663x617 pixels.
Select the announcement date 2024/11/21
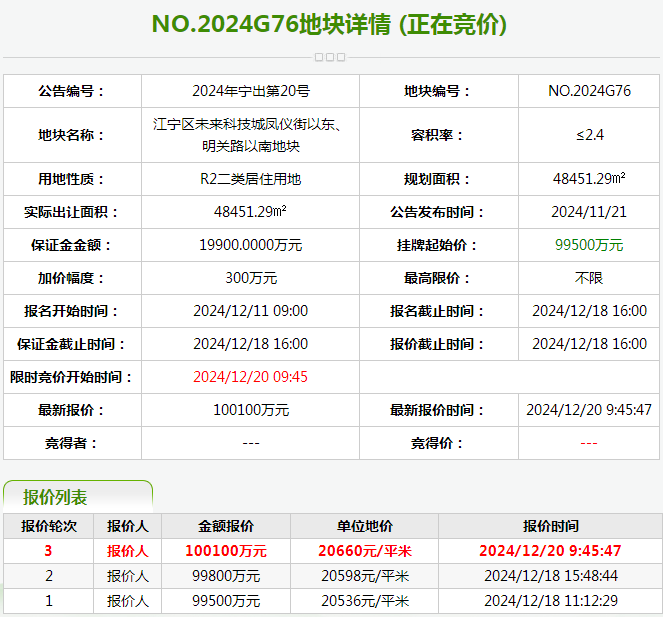589,212
